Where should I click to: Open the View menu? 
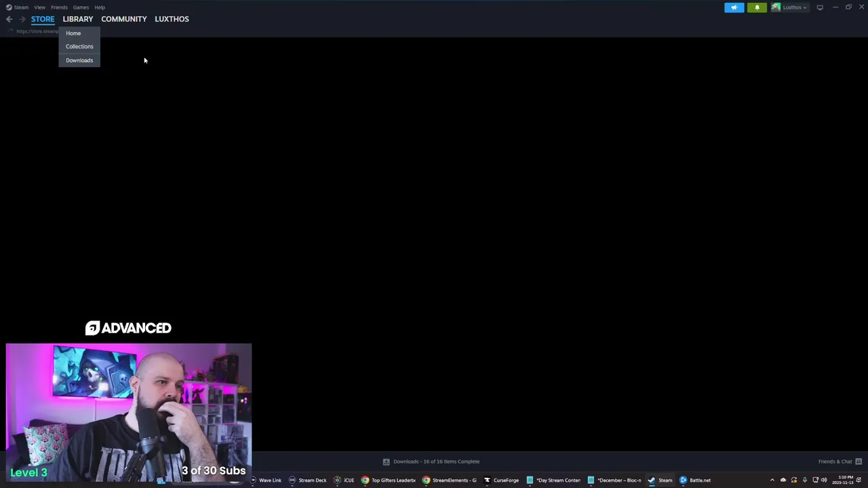(x=39, y=7)
